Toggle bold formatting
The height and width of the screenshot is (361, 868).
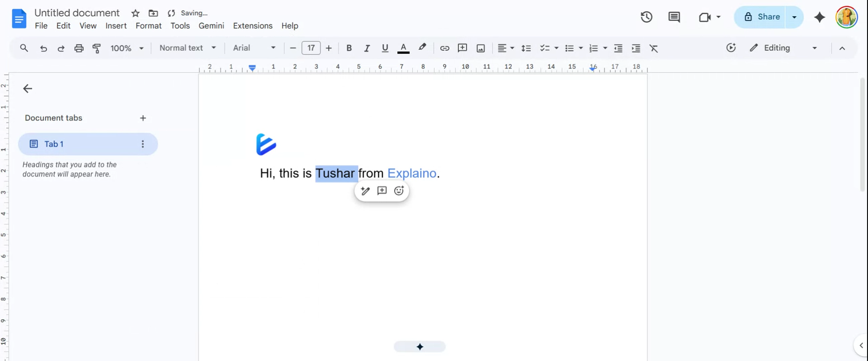(x=349, y=48)
